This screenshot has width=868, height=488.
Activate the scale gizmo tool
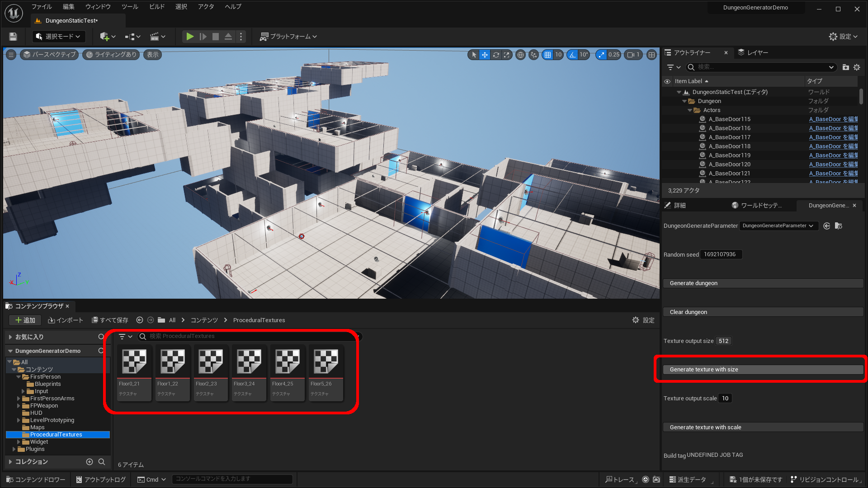coord(507,55)
